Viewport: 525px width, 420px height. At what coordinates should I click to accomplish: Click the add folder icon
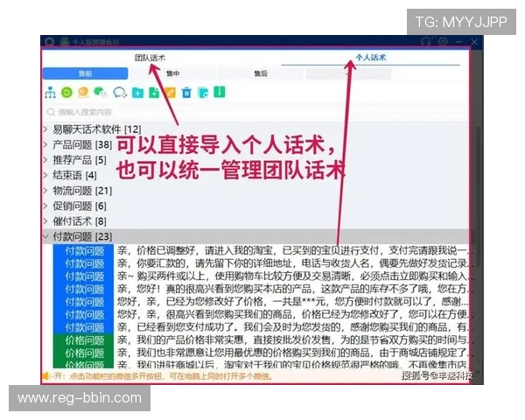pos(137,93)
